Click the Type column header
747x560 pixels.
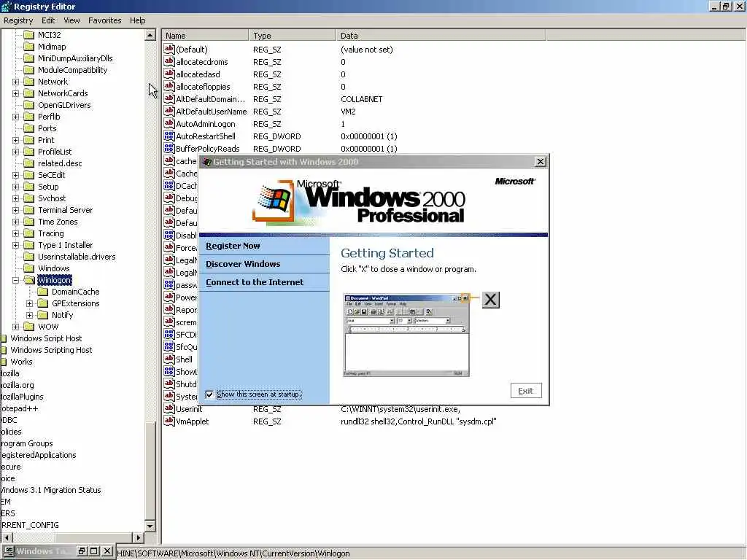[292, 35]
